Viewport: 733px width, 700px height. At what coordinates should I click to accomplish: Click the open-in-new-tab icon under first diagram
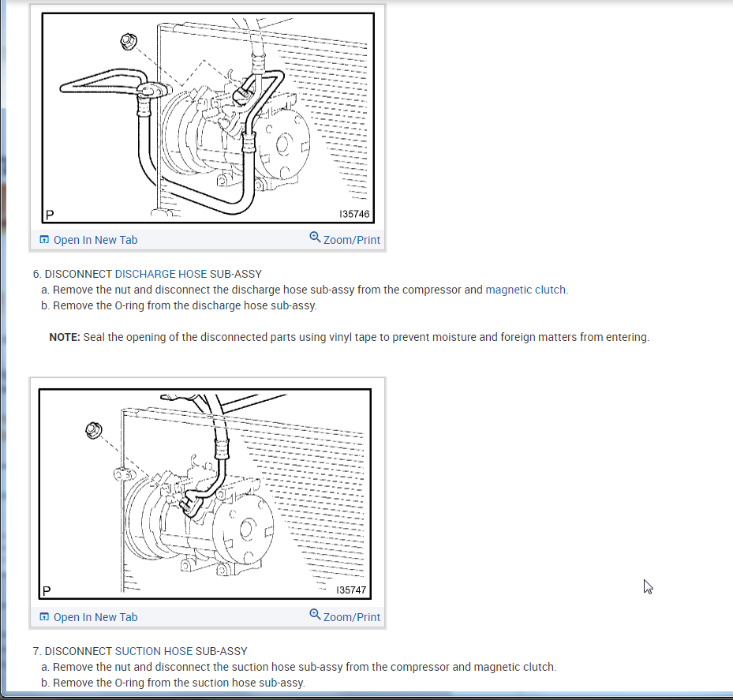[x=44, y=239]
